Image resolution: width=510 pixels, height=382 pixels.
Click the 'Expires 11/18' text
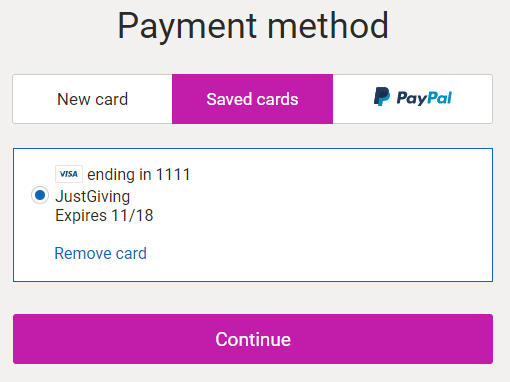click(x=104, y=215)
